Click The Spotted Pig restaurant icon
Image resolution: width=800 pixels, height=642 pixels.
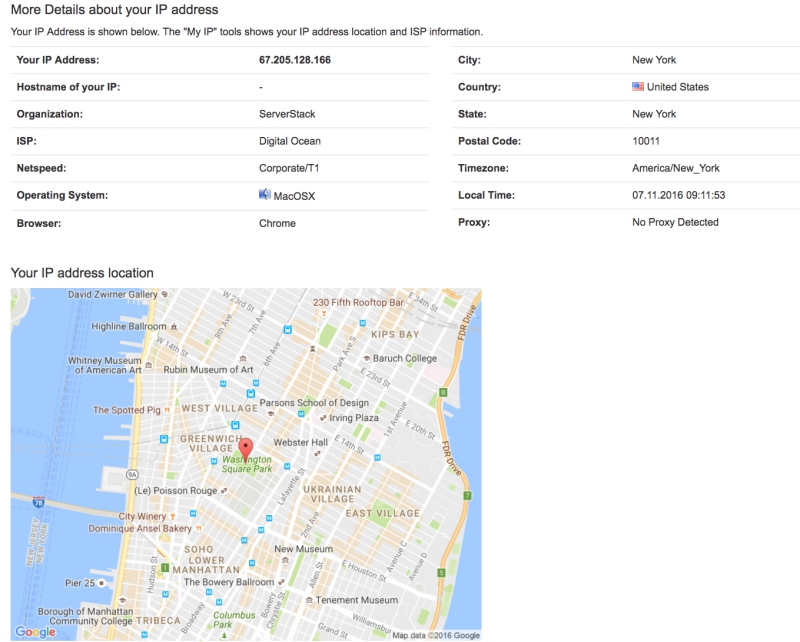(167, 410)
